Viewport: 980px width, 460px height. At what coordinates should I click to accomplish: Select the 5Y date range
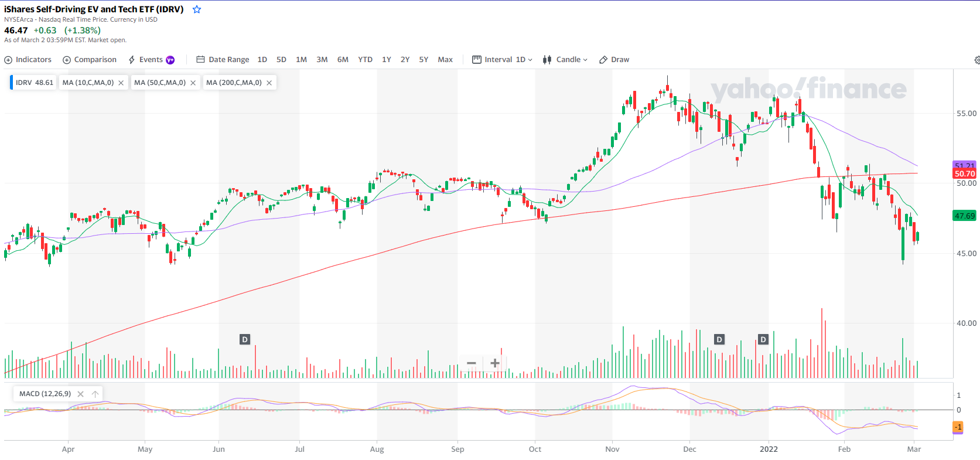click(424, 60)
